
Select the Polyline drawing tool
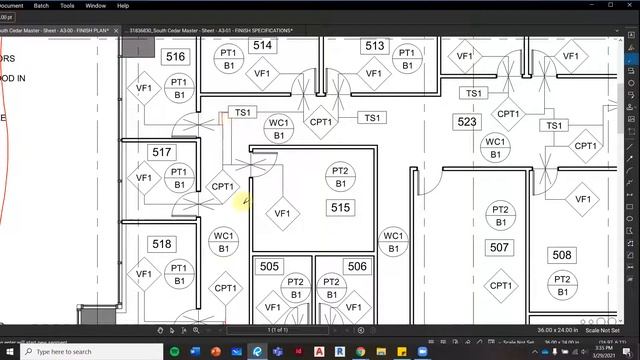coord(630,182)
